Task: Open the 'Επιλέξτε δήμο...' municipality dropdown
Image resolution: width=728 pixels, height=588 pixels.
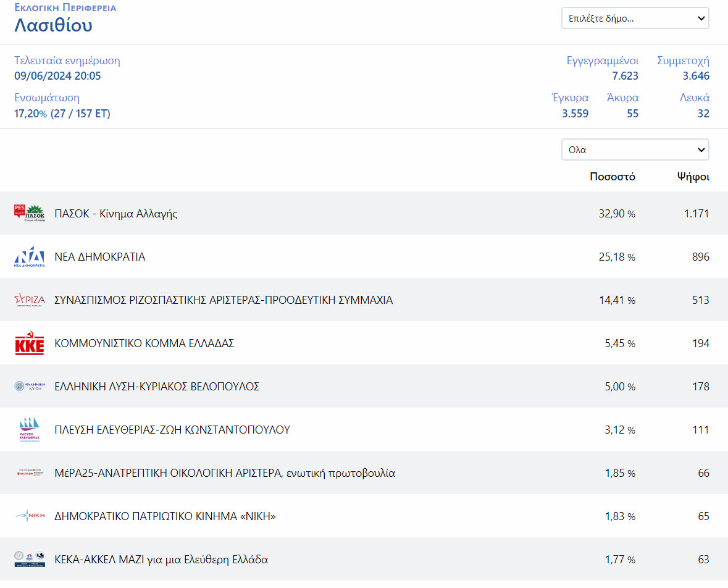Action: pos(635,19)
